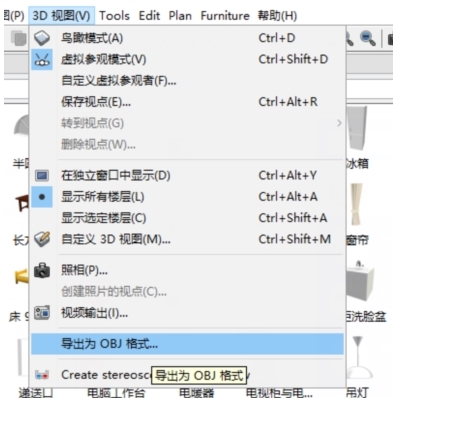
Task: Click the modify 3D view pencil icon
Action: 42,239
